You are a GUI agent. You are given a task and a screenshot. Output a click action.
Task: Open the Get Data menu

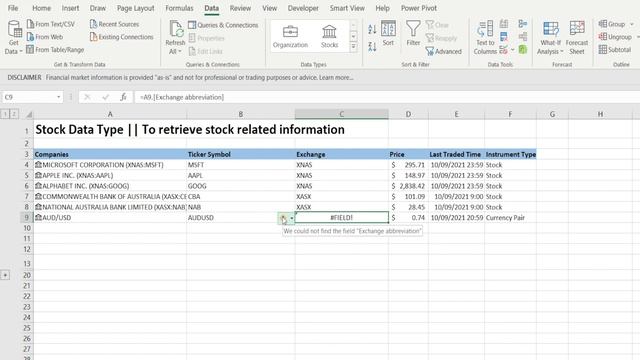click(13, 38)
